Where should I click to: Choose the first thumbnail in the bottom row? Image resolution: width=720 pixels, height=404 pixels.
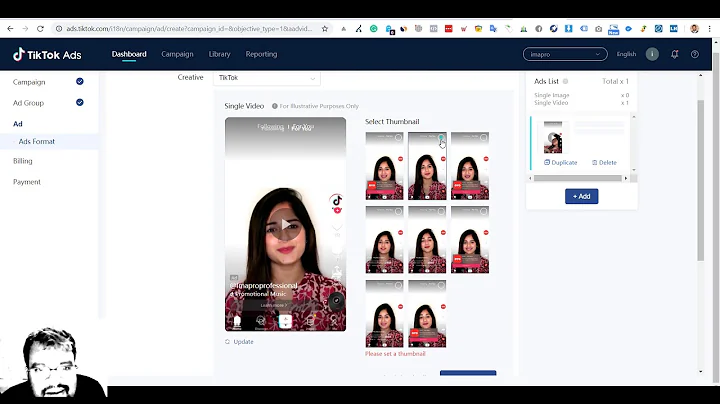point(384,314)
